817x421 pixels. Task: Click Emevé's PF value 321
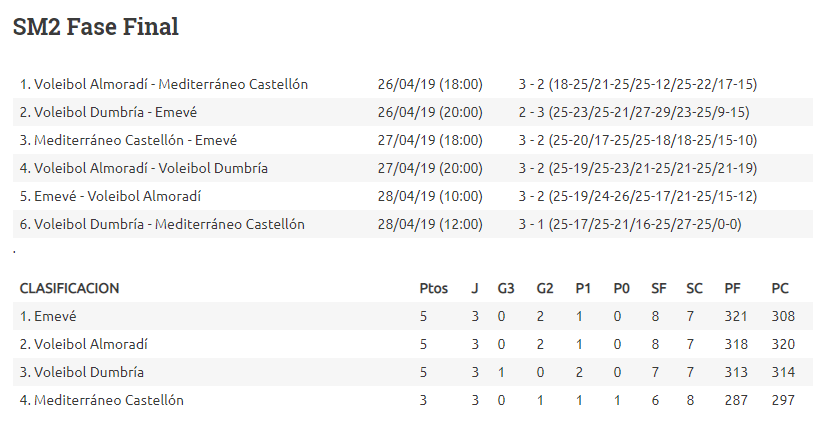pyautogui.click(x=736, y=316)
